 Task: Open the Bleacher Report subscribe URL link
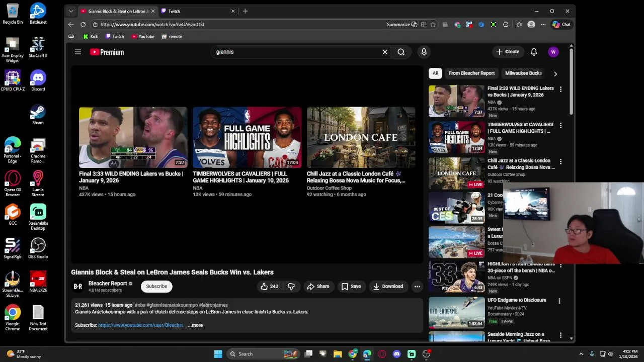141,325
